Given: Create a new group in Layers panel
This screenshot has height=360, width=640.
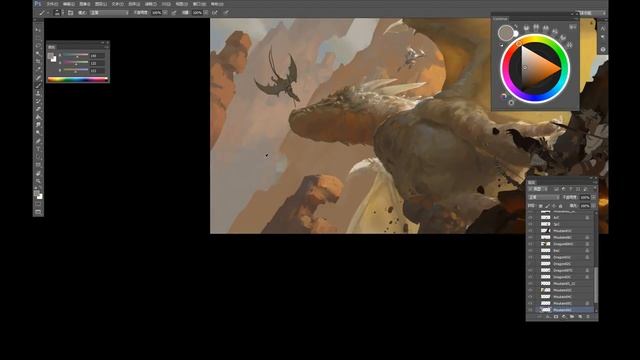Looking at the screenshot, I should click(x=572, y=316).
